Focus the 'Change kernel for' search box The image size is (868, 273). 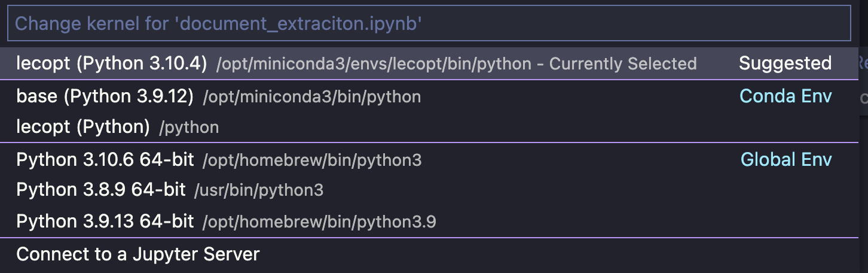coord(429,23)
